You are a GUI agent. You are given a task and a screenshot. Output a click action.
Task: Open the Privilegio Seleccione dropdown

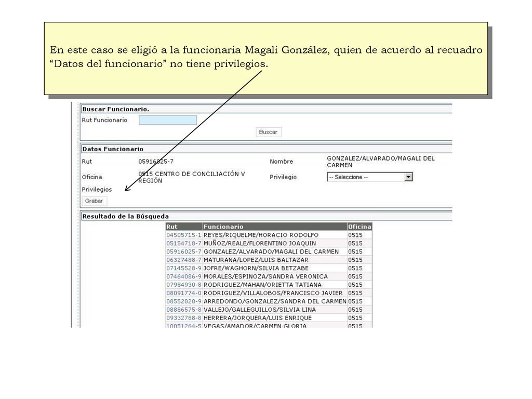pyautogui.click(x=370, y=177)
